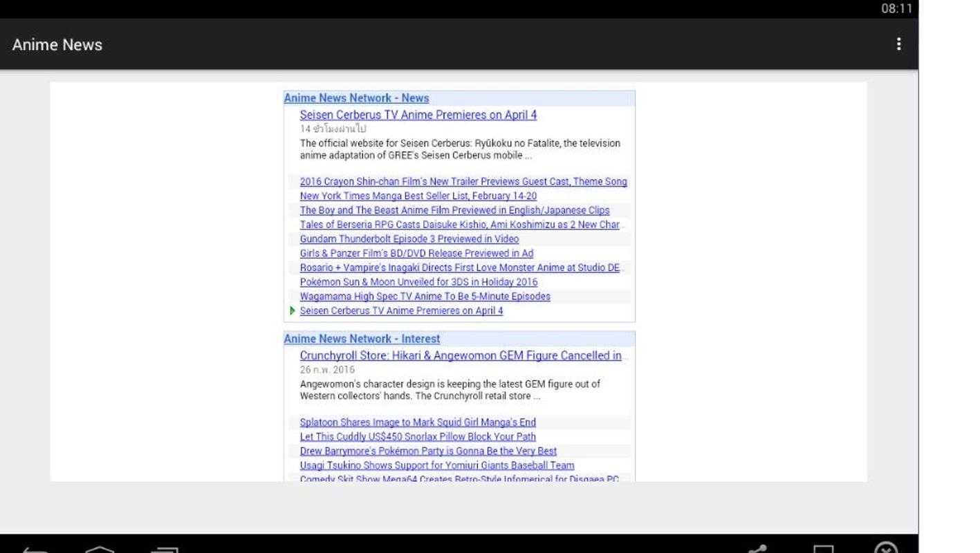Click the green arrow marker beside Seisen Cerberus

tap(293, 311)
